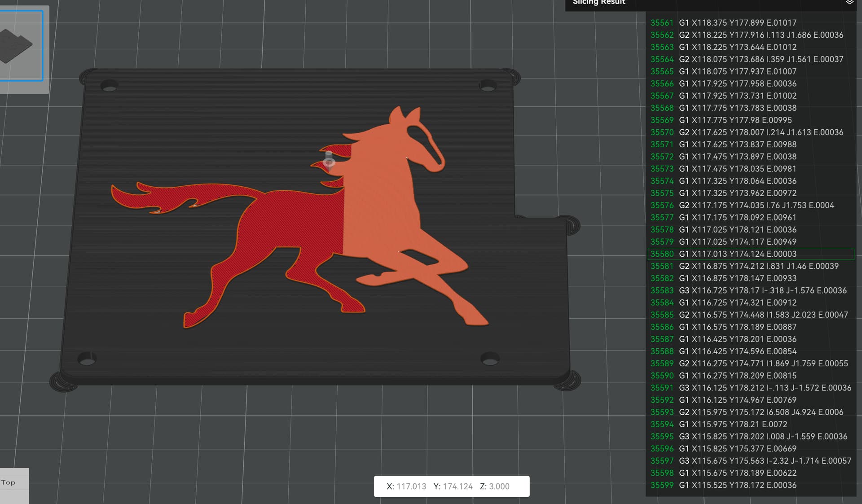
Task: Select G-code line 35570
Action: tap(751, 132)
